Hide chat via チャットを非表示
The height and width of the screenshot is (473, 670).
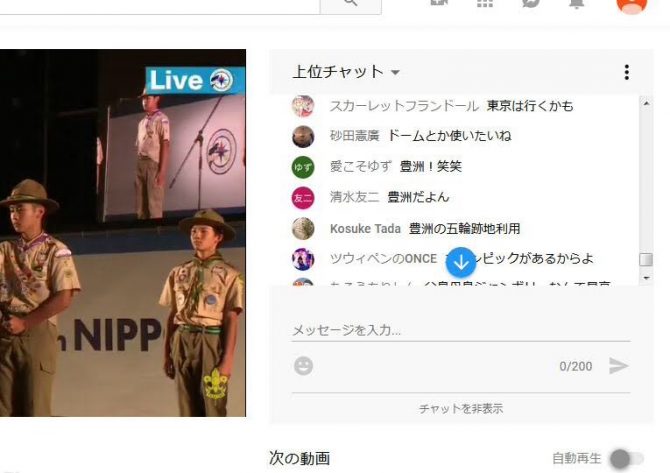pos(461,408)
